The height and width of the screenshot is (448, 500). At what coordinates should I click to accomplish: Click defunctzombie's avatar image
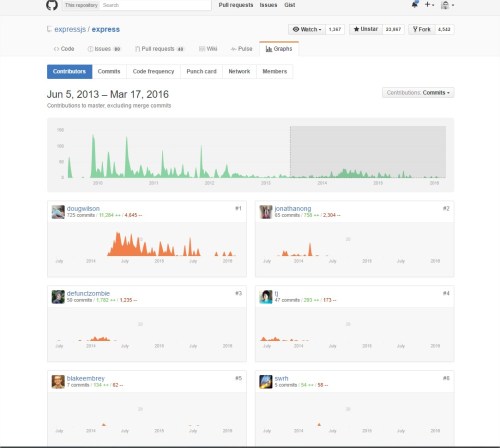click(58, 297)
